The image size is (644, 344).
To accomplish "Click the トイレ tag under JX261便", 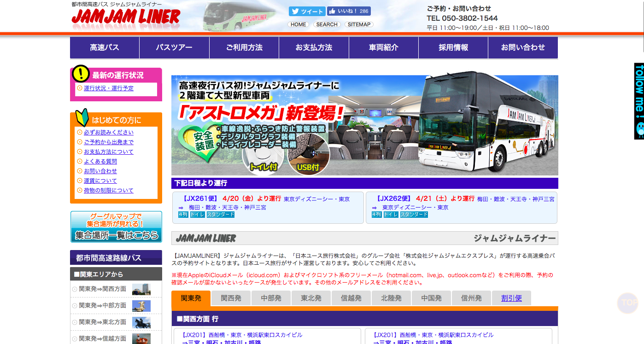I will pos(197,215).
